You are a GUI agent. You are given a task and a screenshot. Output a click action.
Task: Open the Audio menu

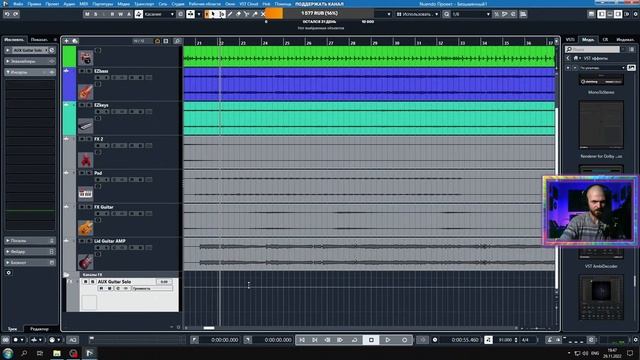point(69,4)
